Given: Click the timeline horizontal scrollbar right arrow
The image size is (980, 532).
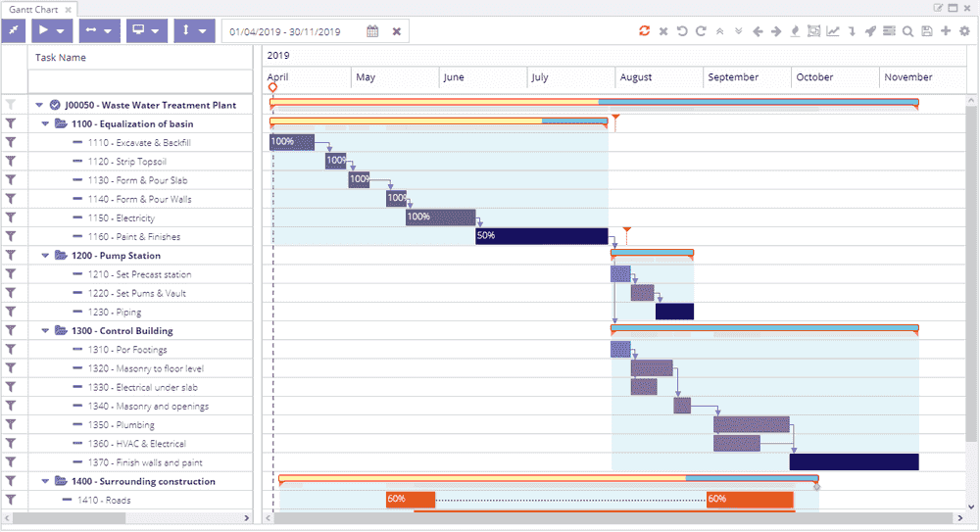Looking at the screenshot, I should pyautogui.click(x=960, y=517).
